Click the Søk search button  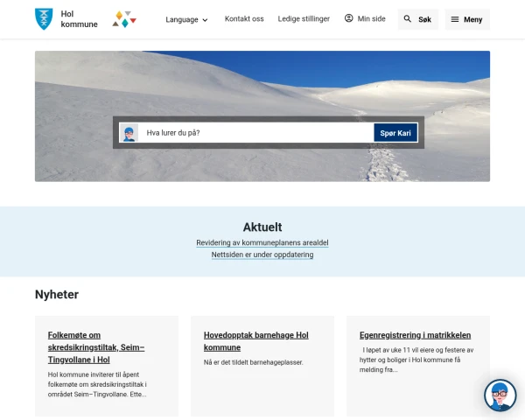click(418, 19)
